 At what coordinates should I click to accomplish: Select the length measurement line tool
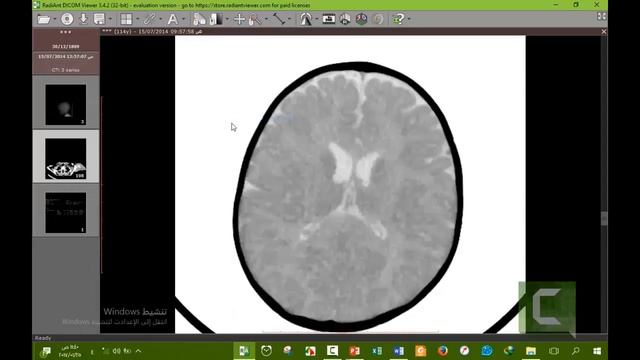(x=279, y=19)
